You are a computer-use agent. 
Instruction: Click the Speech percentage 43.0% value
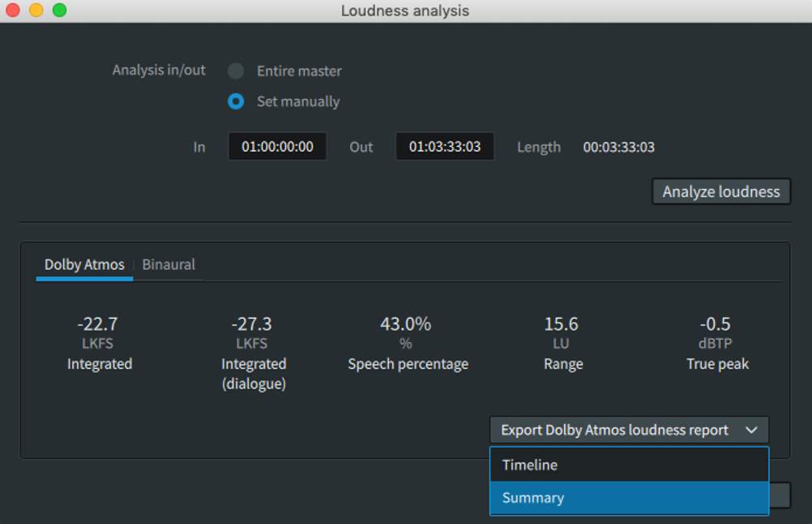(406, 324)
